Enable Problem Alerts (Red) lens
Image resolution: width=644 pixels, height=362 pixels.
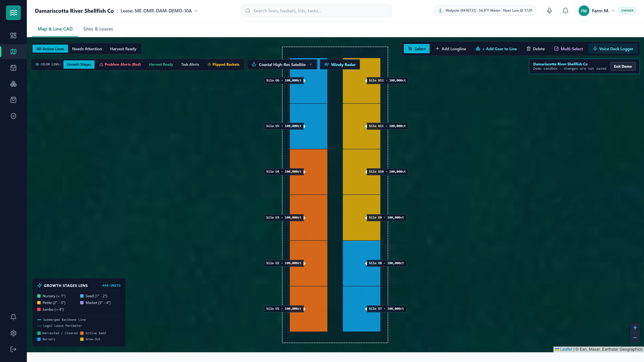pyautogui.click(x=120, y=65)
